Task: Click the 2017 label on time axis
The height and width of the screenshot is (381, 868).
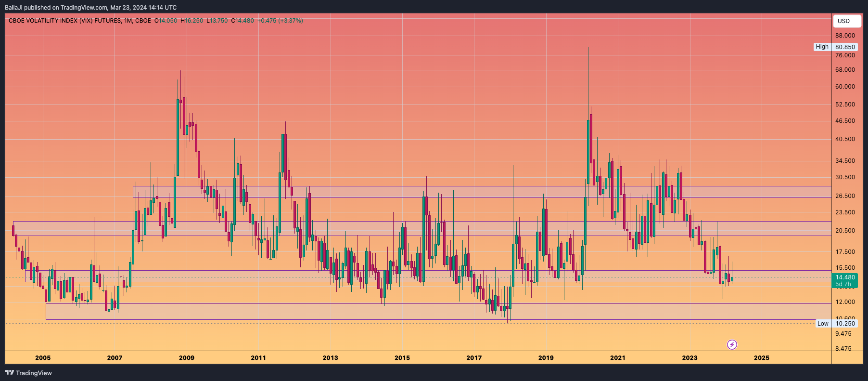Action: pos(474,357)
